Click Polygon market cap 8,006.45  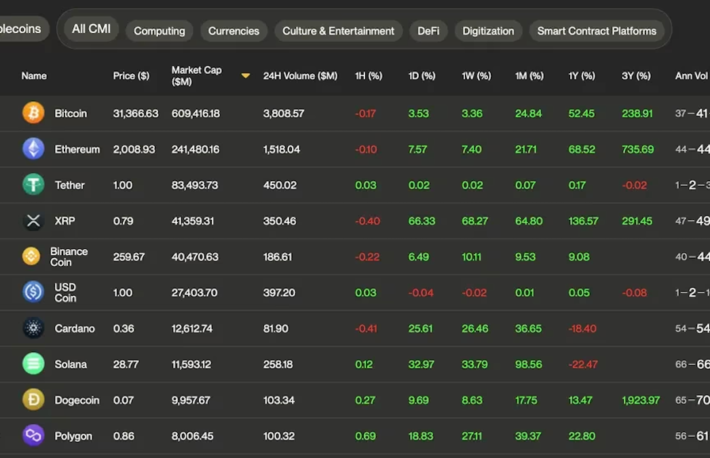pyautogui.click(x=192, y=436)
